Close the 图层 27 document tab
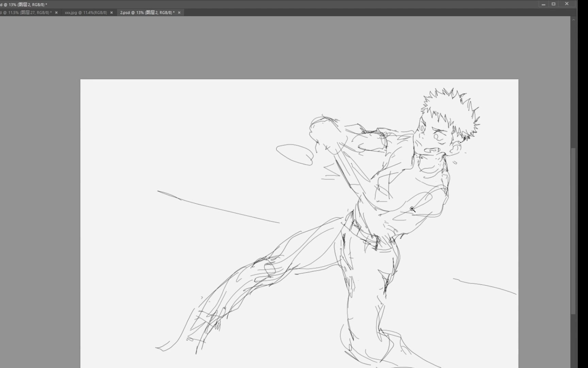Viewport: 588px width, 368px height. click(56, 13)
